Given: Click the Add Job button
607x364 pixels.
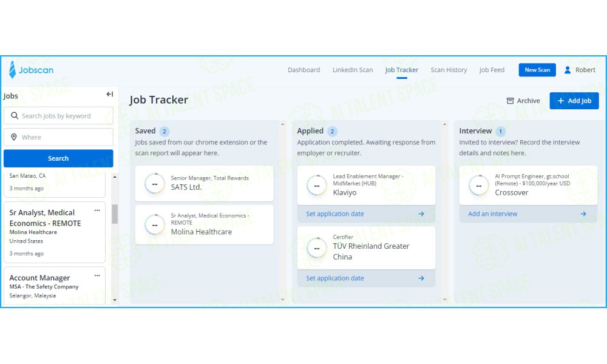Looking at the screenshot, I should pyautogui.click(x=574, y=101).
